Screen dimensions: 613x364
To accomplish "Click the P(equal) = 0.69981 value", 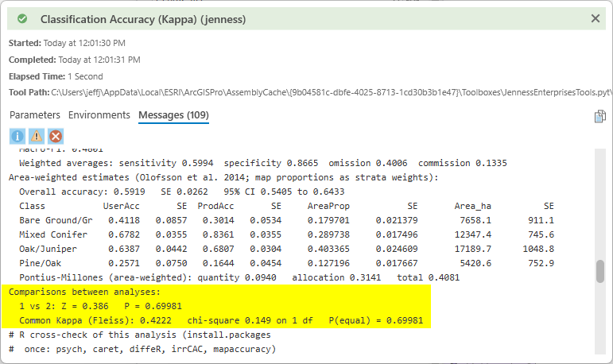I will tap(376, 320).
